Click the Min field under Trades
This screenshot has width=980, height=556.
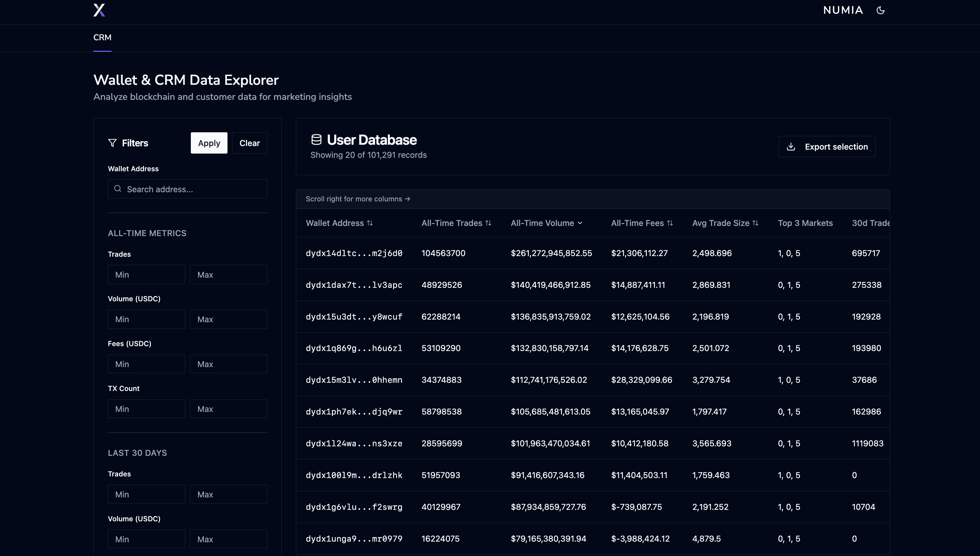tap(146, 274)
